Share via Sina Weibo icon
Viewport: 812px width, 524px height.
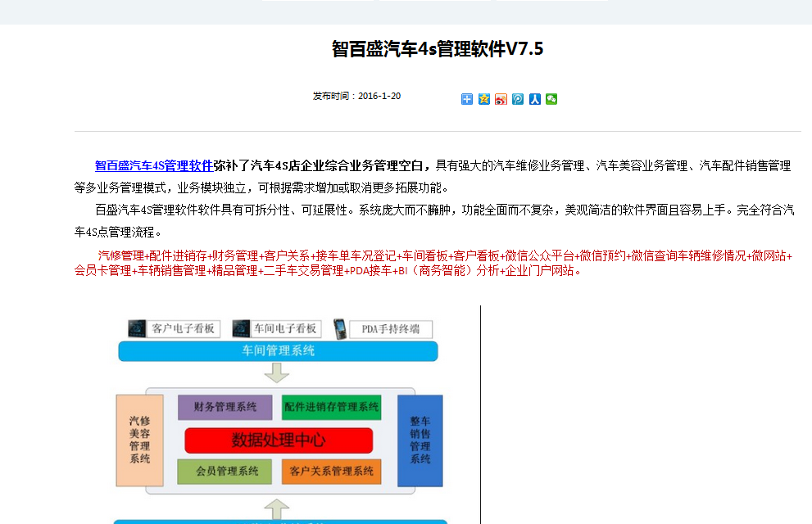tap(501, 99)
